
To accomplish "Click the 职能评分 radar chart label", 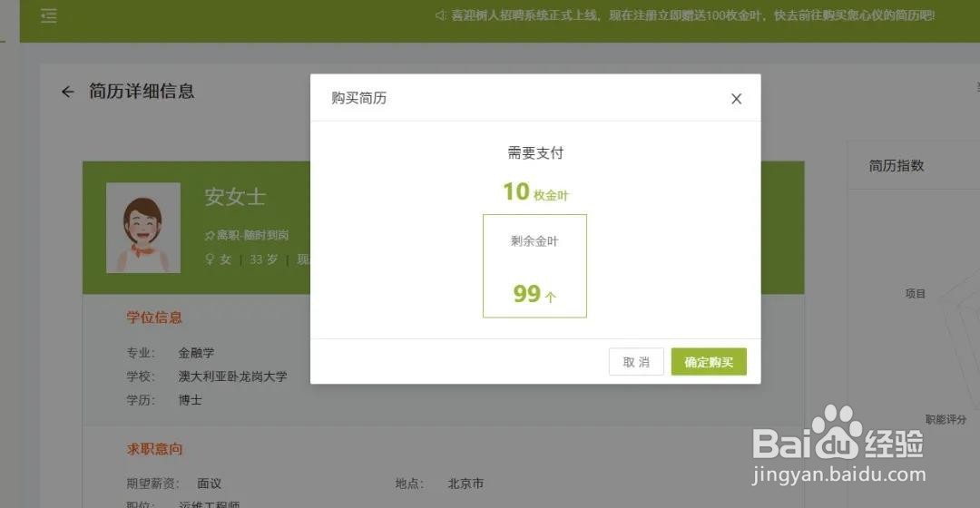I will [x=946, y=419].
